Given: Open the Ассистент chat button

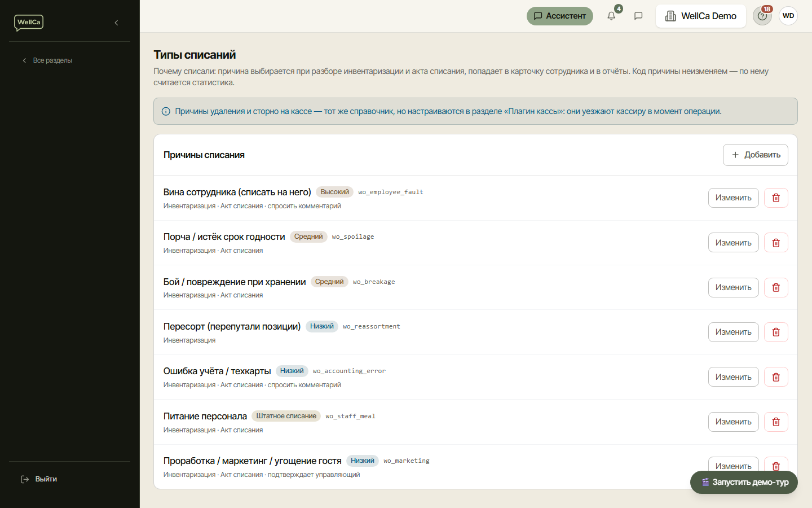Looking at the screenshot, I should [560, 16].
